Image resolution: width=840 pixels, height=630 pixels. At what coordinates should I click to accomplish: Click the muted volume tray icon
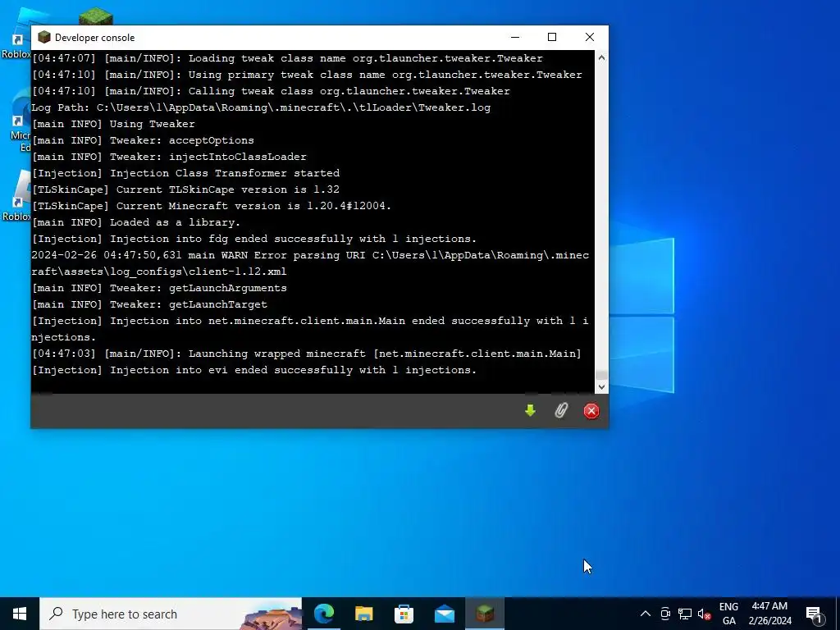[705, 614]
